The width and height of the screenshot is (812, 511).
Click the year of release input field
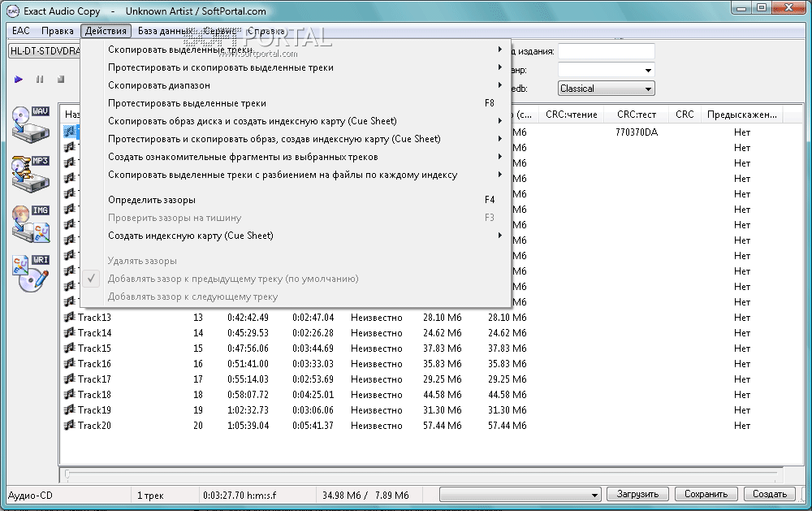(x=607, y=51)
